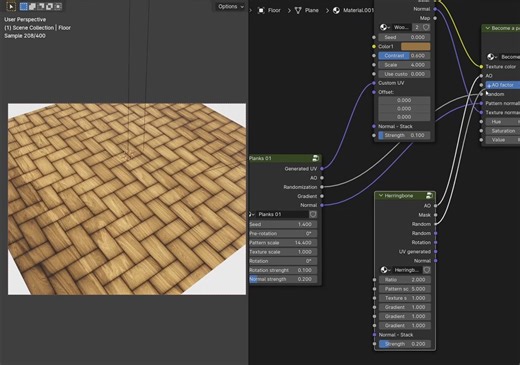This screenshot has width=520, height=365.
Task: Choose the Set New Selection mode icon
Action: click(23, 6)
